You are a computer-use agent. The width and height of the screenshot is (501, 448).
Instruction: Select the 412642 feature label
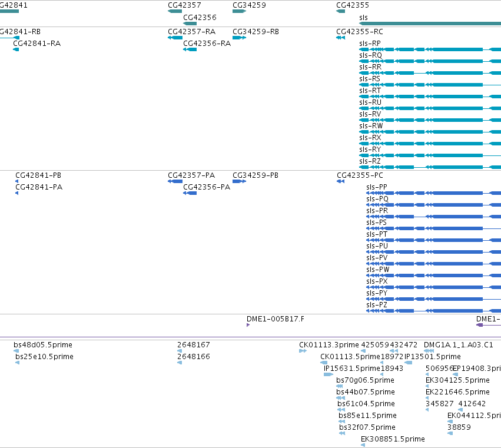coord(472,404)
